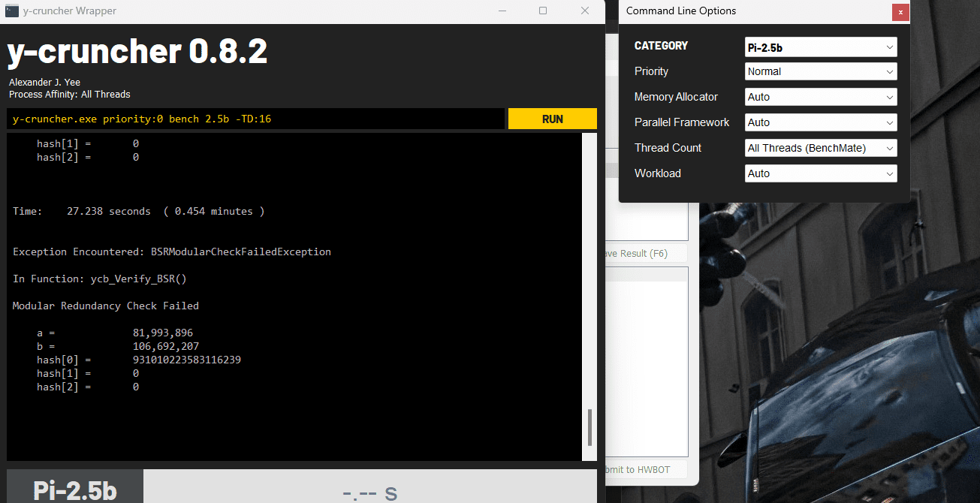The image size is (980, 503).
Task: Minimize the y-cruncher Wrapper window
Action: [x=501, y=11]
